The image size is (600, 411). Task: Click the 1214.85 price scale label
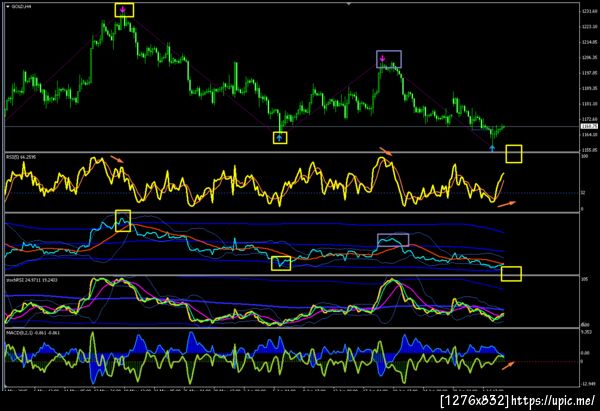click(x=589, y=42)
